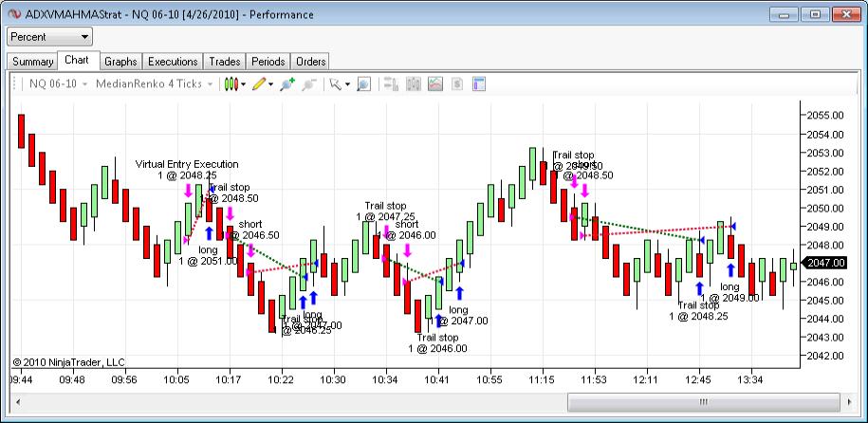Image resolution: width=868 pixels, height=423 pixels.
Task: Click the Virtual Entry Execution label
Action: pyautogui.click(x=187, y=164)
